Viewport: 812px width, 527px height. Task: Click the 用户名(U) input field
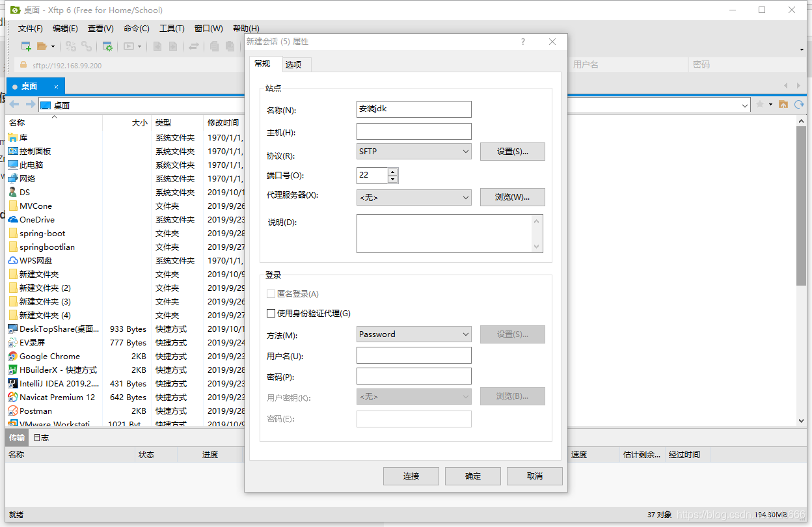point(414,355)
